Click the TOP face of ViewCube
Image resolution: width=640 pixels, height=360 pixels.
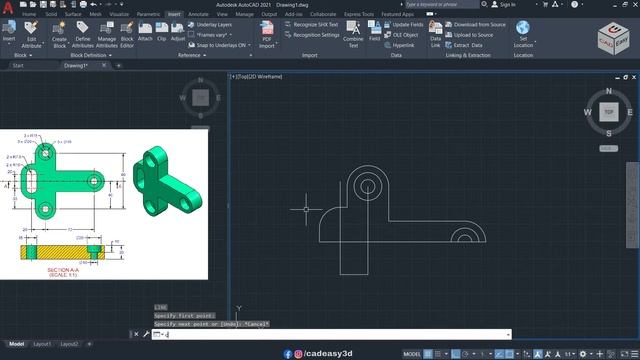click(609, 112)
